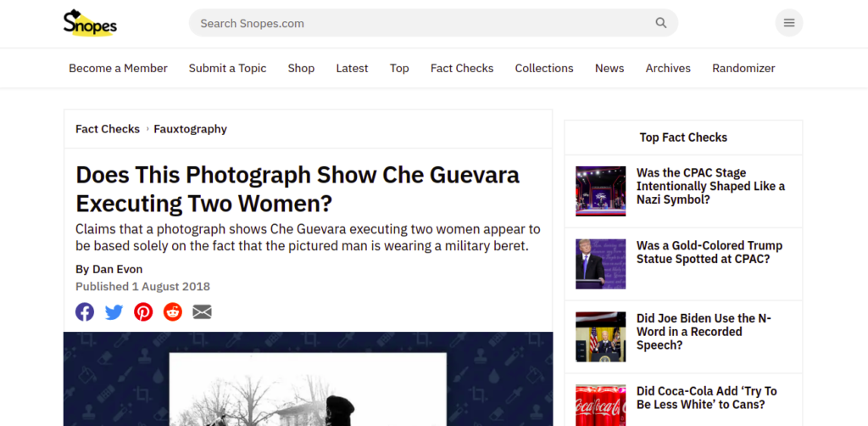Click the CPAC stage thumbnail
868x426 pixels.
[x=601, y=191]
